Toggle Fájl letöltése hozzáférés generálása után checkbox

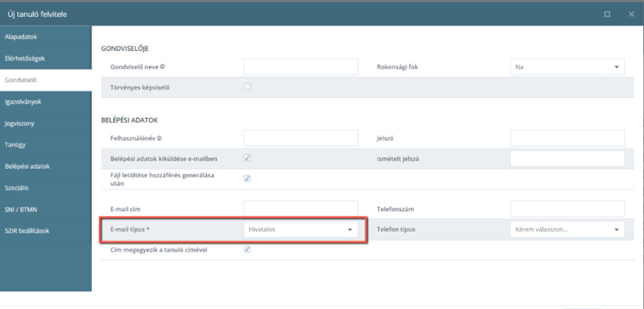tap(247, 178)
